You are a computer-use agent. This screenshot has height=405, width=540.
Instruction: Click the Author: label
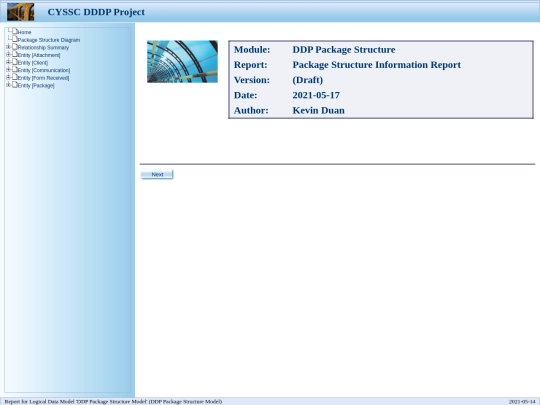(251, 110)
